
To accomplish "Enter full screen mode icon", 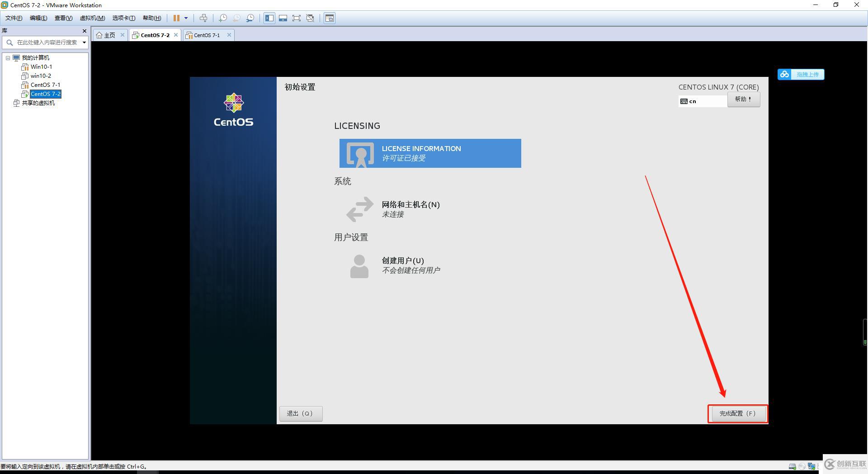I will (297, 18).
